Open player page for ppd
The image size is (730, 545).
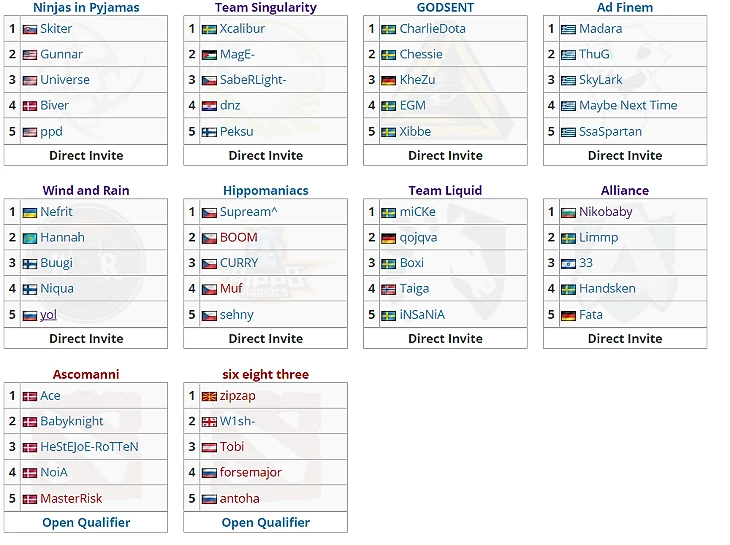(x=51, y=132)
